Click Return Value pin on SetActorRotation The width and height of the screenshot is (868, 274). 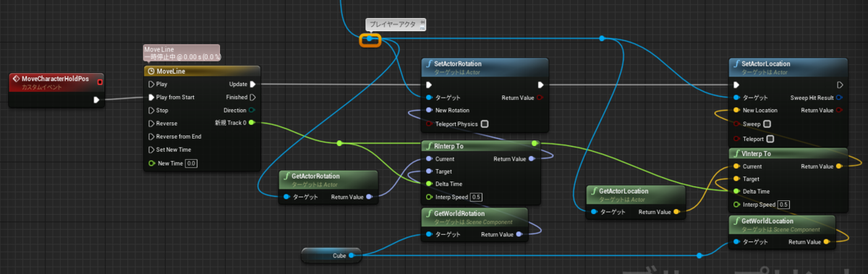pos(540,98)
